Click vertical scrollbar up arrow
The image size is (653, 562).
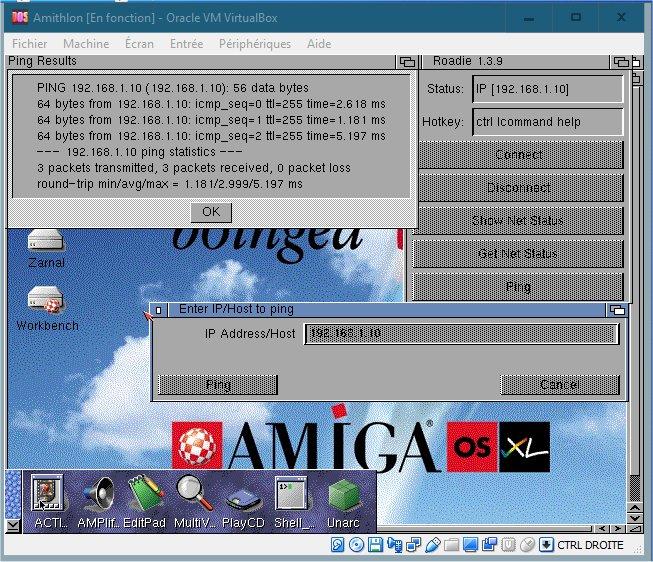coord(635,508)
